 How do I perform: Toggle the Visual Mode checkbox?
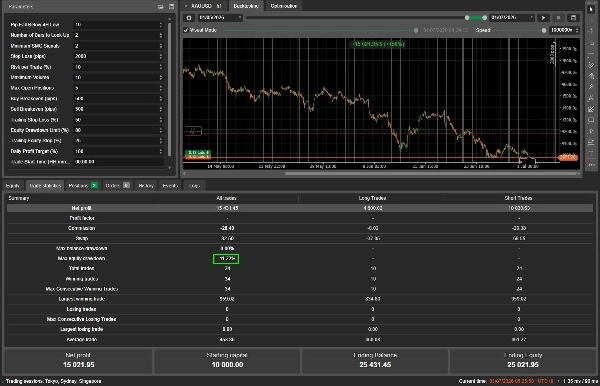(x=186, y=30)
